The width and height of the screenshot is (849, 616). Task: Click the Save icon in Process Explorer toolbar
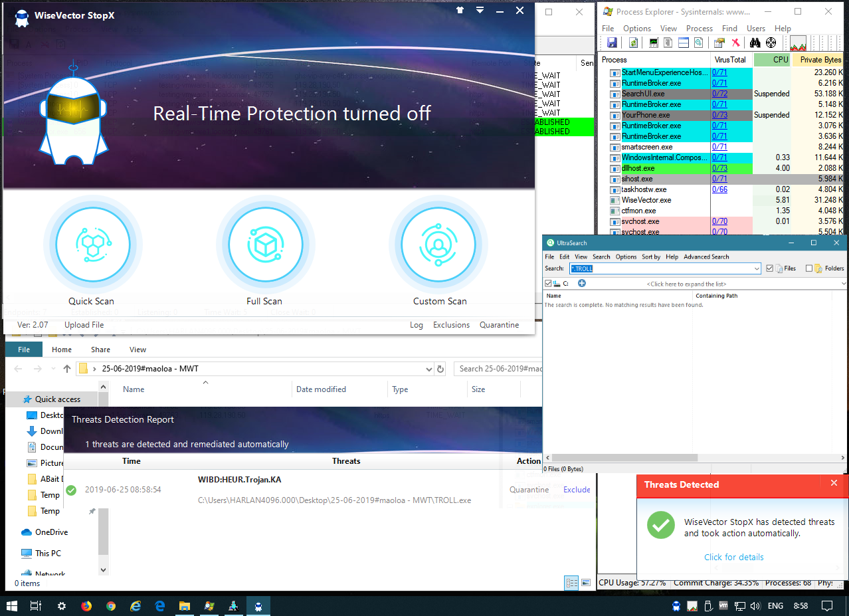(612, 43)
